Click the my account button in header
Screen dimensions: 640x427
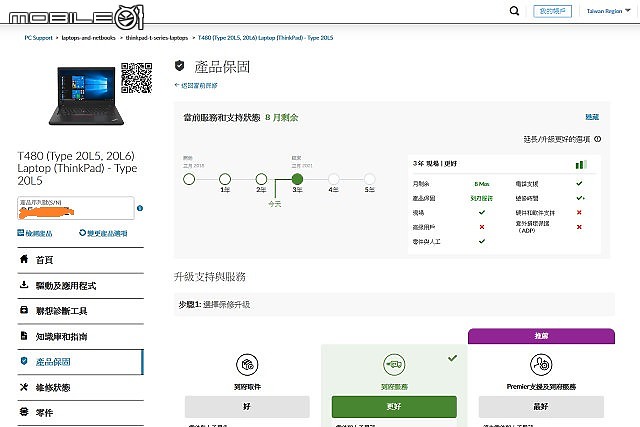pyautogui.click(x=552, y=11)
